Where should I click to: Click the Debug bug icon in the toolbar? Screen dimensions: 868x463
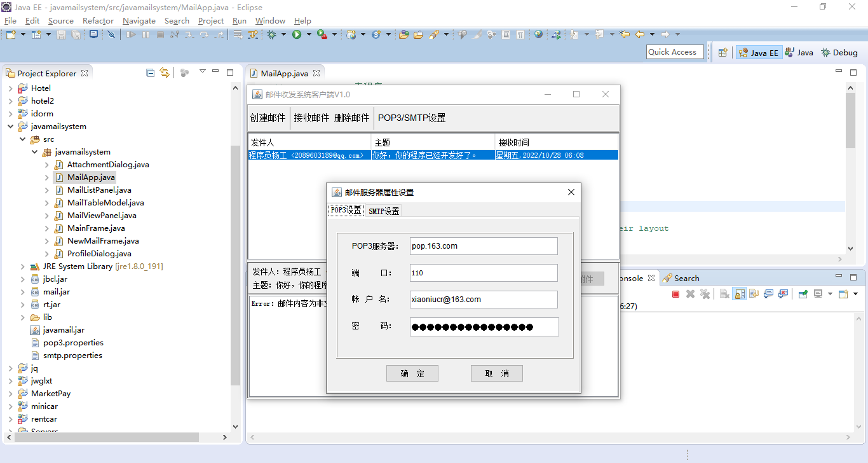coord(272,34)
